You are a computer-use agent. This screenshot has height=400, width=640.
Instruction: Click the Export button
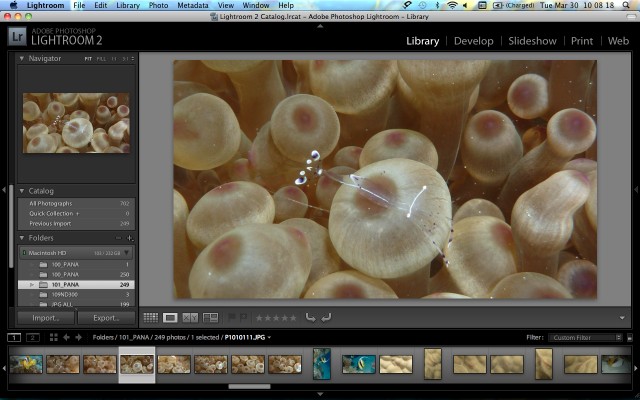click(x=106, y=318)
